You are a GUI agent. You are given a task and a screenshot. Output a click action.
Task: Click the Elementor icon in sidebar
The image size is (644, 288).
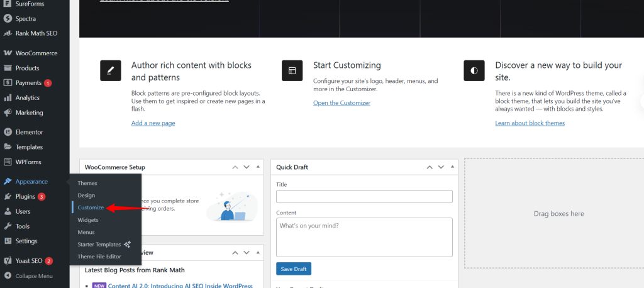tap(8, 132)
